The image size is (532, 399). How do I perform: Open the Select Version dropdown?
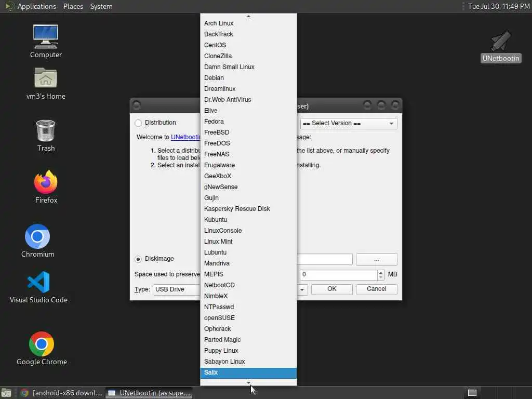349,124
